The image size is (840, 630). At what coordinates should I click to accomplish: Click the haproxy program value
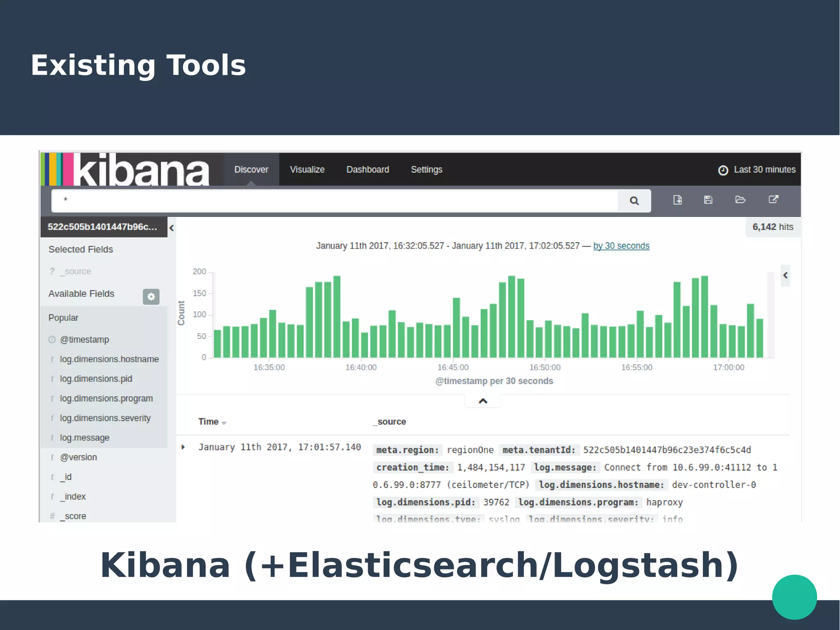click(x=664, y=502)
